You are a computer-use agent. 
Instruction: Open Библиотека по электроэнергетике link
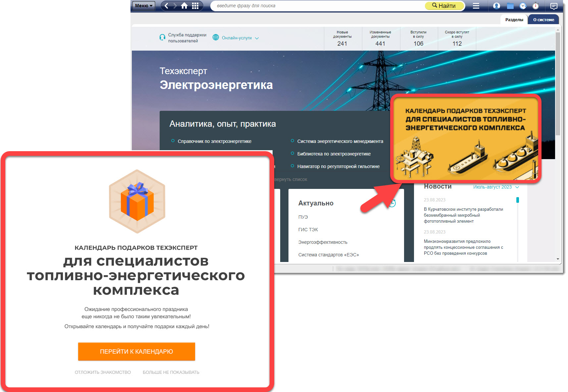coord(334,154)
